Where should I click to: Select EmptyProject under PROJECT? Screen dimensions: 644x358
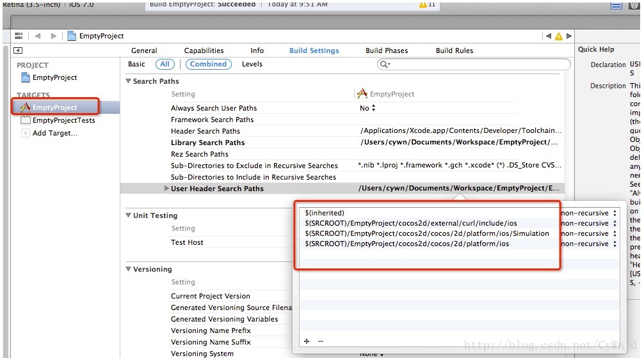pos(54,77)
